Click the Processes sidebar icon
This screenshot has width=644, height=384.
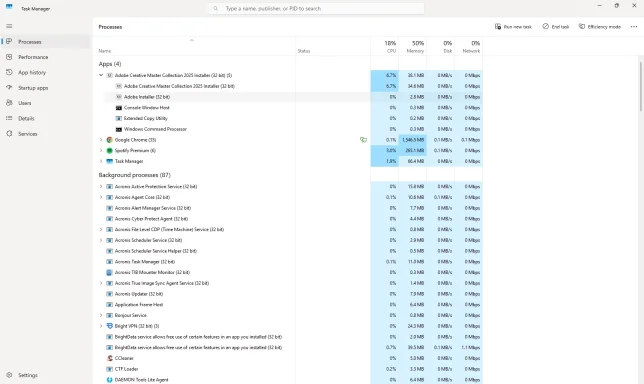pyautogui.click(x=9, y=41)
